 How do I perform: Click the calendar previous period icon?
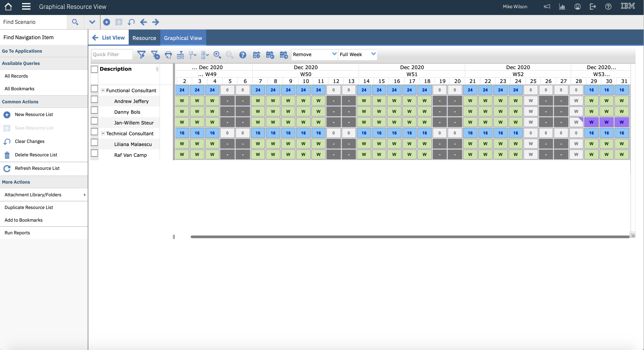(x=270, y=55)
